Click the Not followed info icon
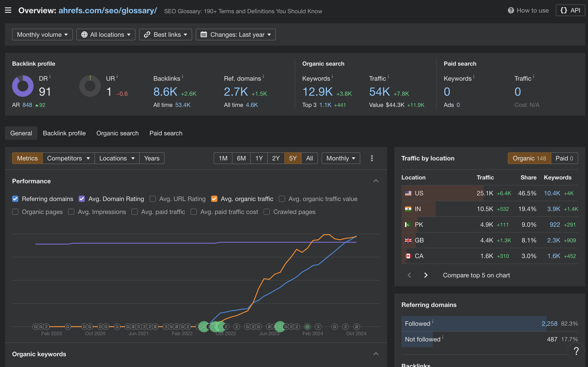 coord(443,337)
